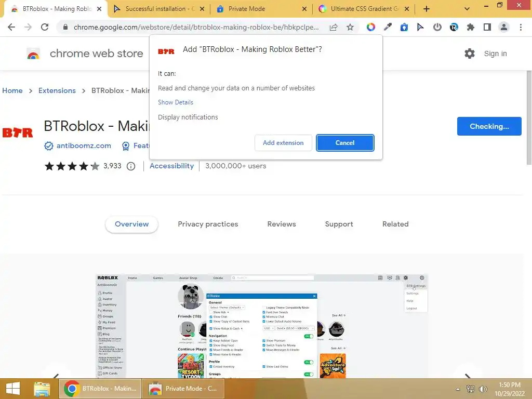The image size is (532, 399).
Task: Open the cursor arrow extension icon
Action: 420,27
